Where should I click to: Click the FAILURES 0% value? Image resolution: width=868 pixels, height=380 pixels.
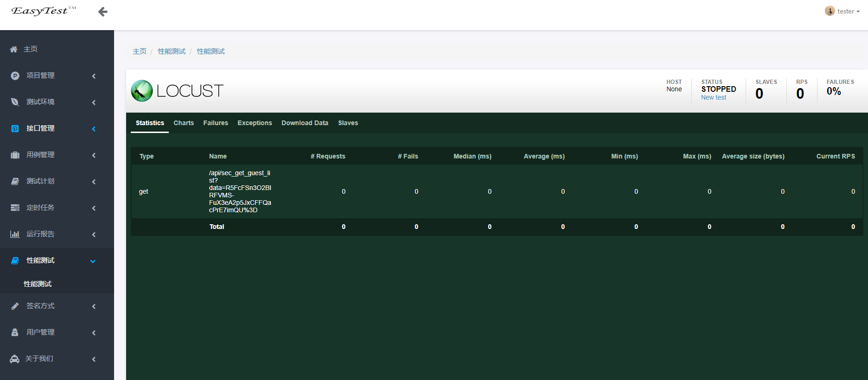[x=834, y=91]
